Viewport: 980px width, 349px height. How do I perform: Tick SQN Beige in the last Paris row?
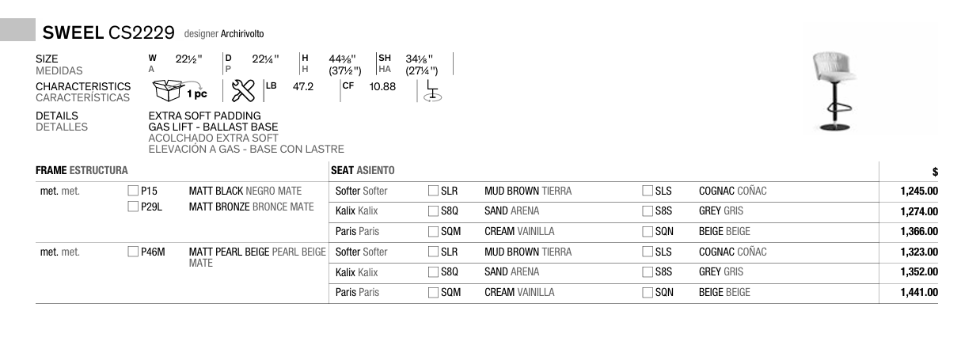point(648,293)
